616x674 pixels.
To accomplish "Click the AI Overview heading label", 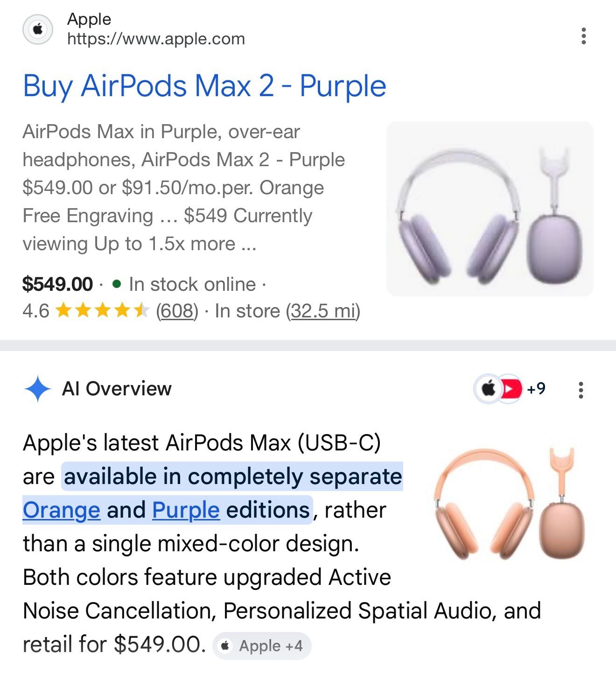I will click(x=117, y=388).
